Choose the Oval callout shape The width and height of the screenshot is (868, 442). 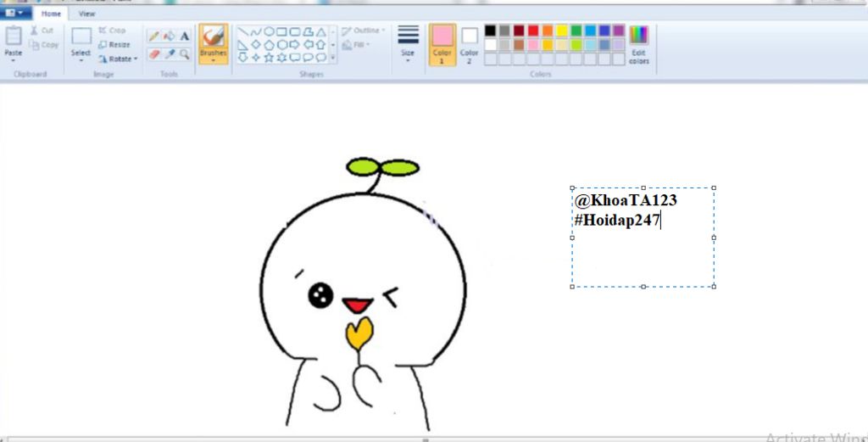tap(308, 57)
